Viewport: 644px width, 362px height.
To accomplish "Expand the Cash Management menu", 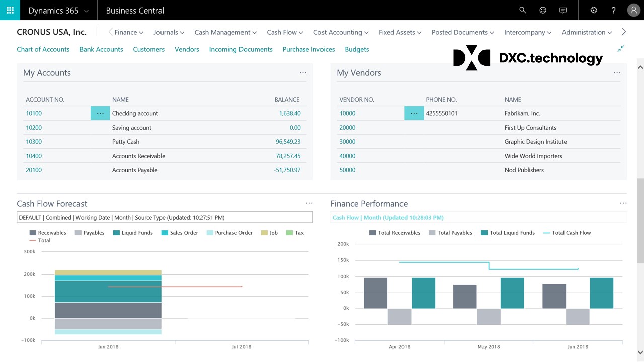I will click(225, 32).
